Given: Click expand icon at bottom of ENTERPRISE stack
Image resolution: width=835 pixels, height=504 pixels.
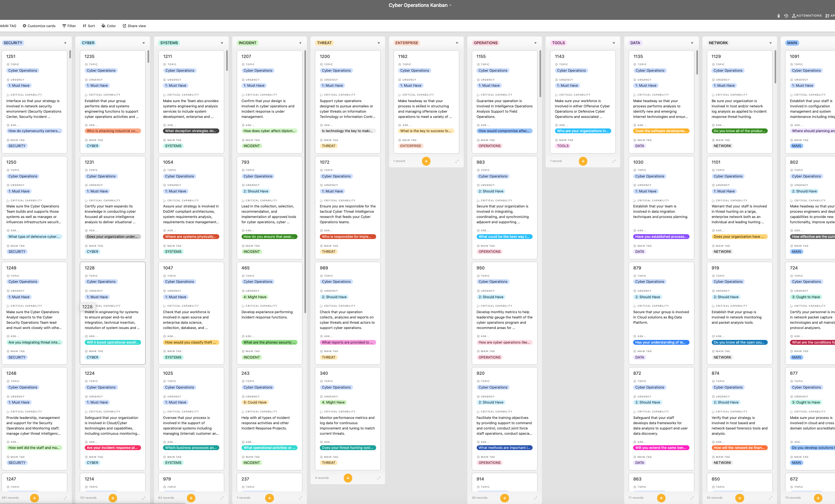Looking at the screenshot, I should (457, 161).
